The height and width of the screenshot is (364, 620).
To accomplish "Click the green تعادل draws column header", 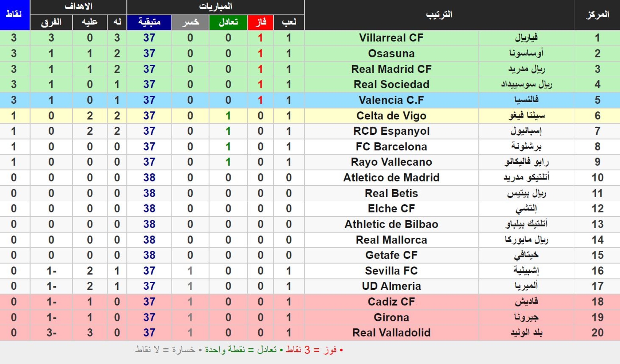I will point(228,23).
